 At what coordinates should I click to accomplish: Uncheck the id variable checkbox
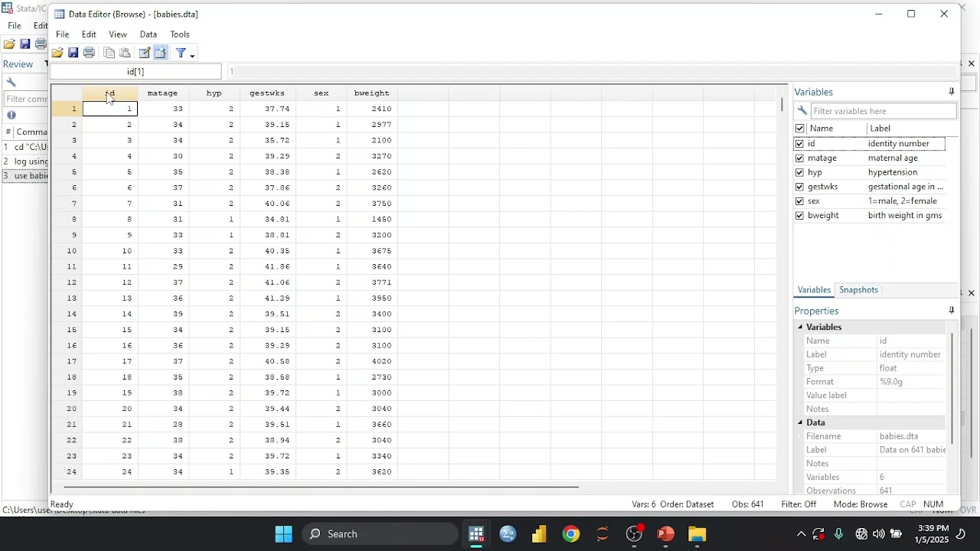point(800,144)
